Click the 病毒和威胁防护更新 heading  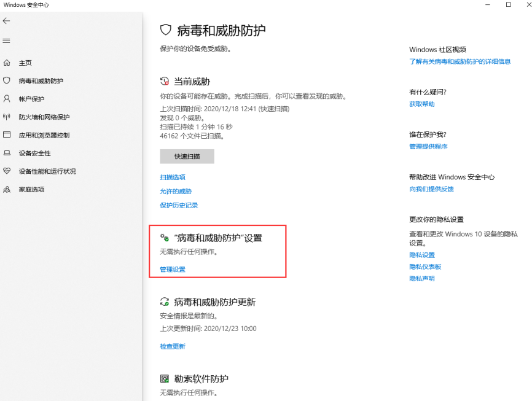coord(215,302)
